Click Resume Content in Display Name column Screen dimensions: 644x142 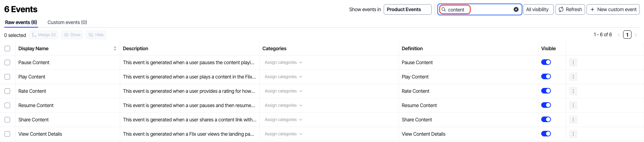tap(36, 105)
